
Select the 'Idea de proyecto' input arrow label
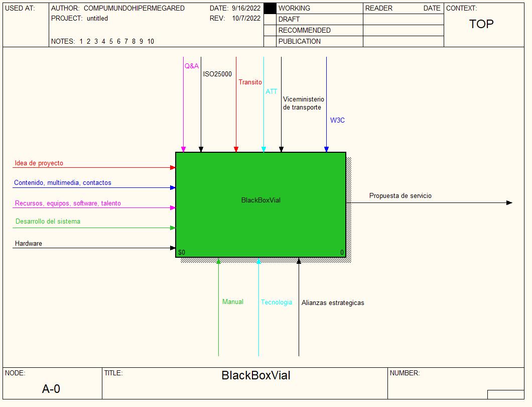(39, 163)
